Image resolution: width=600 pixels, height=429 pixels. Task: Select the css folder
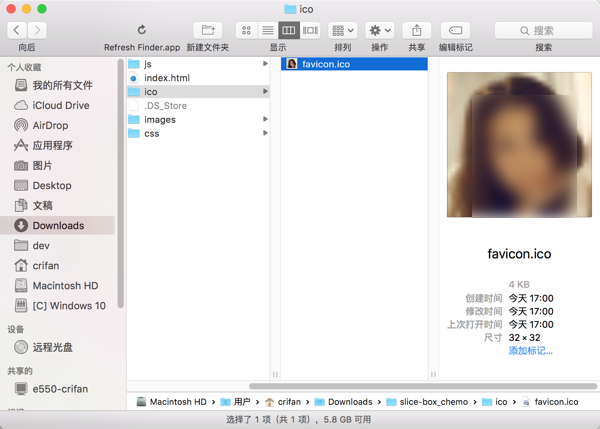click(198, 134)
